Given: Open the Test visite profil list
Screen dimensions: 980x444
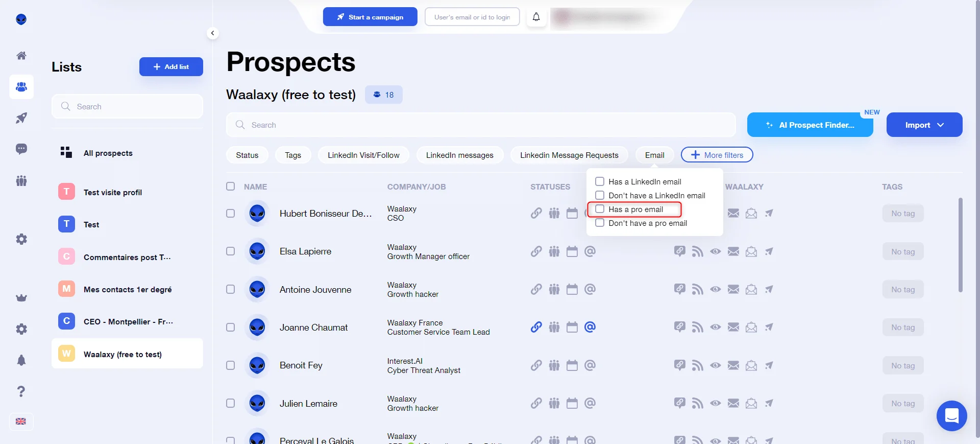Looking at the screenshot, I should pyautogui.click(x=128, y=192).
